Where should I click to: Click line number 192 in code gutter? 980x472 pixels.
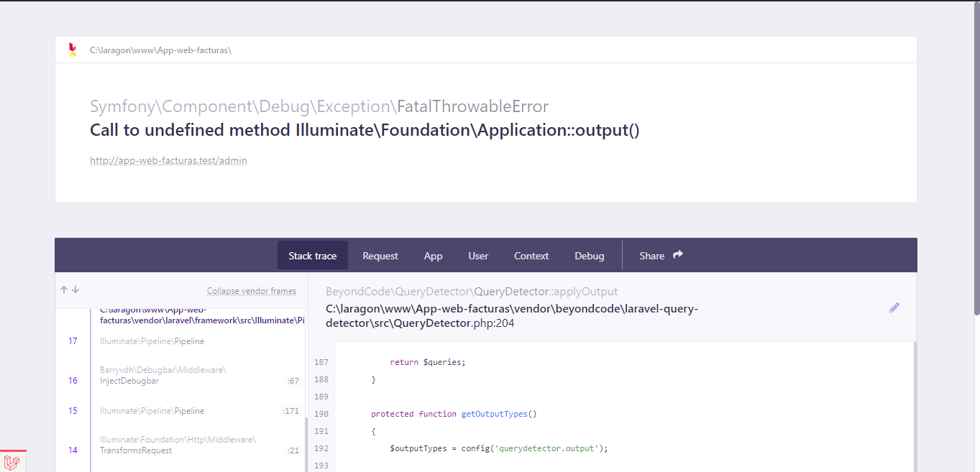(x=321, y=448)
